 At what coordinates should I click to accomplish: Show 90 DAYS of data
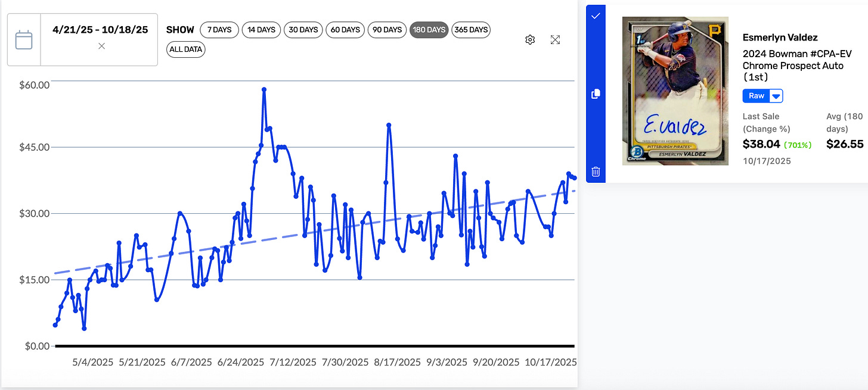click(x=387, y=30)
